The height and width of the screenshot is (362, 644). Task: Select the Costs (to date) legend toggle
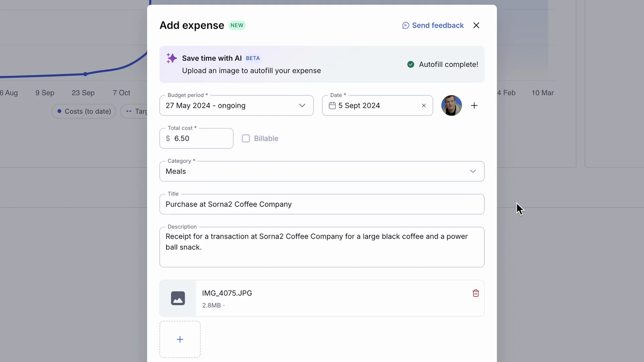pos(83,111)
